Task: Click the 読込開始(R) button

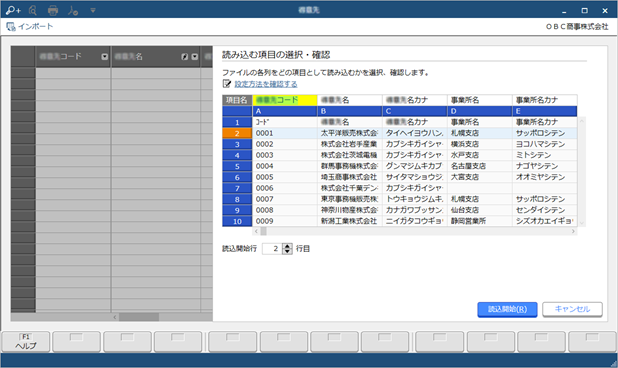Action: (507, 309)
